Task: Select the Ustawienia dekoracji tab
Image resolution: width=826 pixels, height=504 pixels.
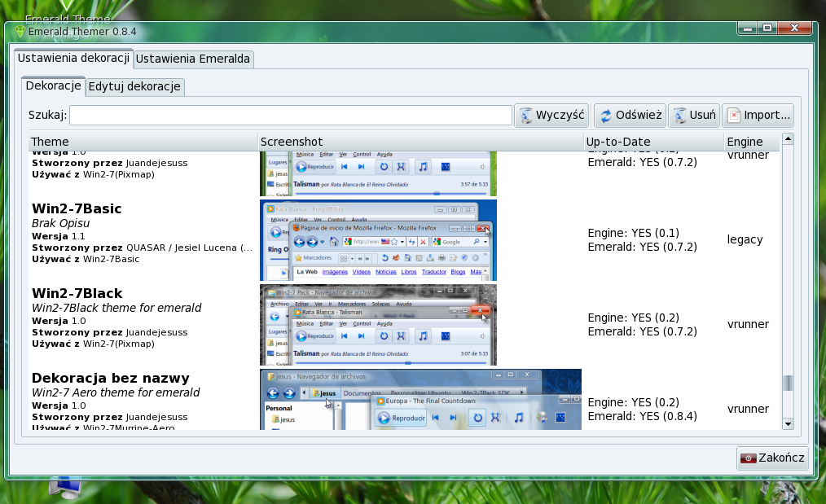Action: (73, 59)
